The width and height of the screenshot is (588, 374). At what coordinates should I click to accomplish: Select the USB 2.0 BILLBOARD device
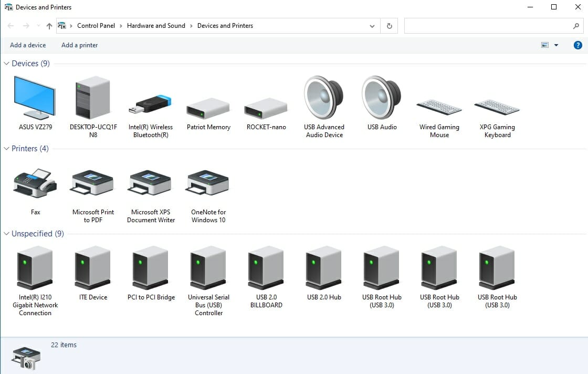tap(266, 268)
